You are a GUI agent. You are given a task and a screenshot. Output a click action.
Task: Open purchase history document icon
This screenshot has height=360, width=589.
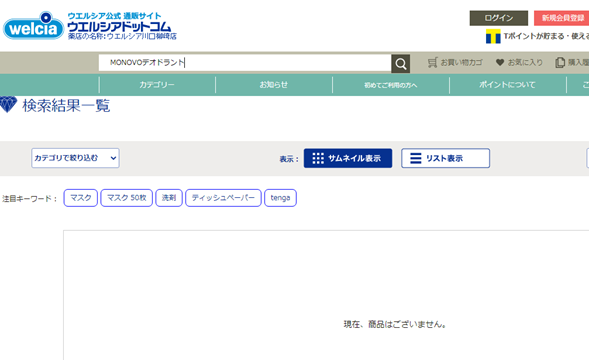coord(560,62)
